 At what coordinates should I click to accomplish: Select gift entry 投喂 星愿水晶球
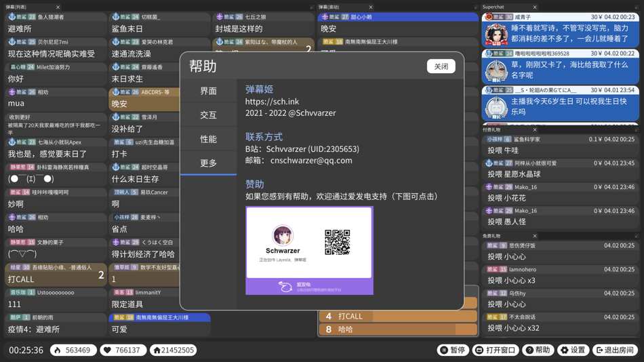(x=561, y=169)
